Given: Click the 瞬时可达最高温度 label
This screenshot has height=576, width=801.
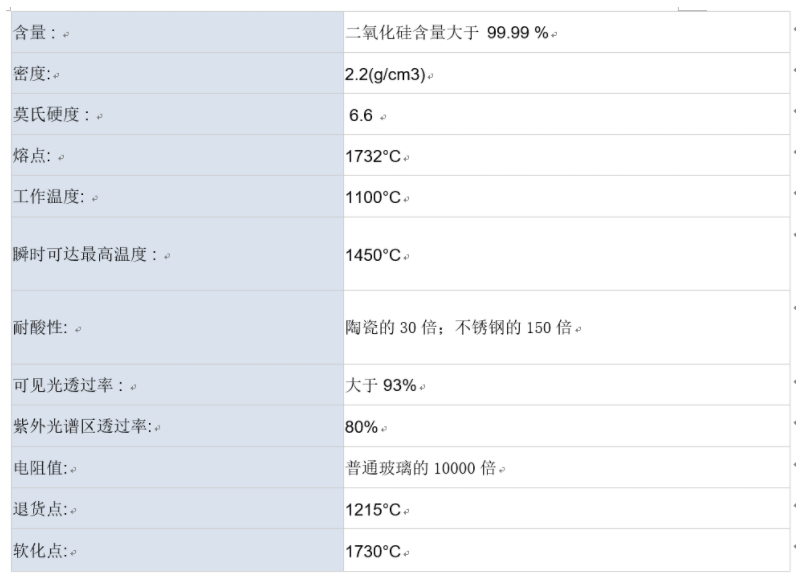Looking at the screenshot, I should [85, 254].
